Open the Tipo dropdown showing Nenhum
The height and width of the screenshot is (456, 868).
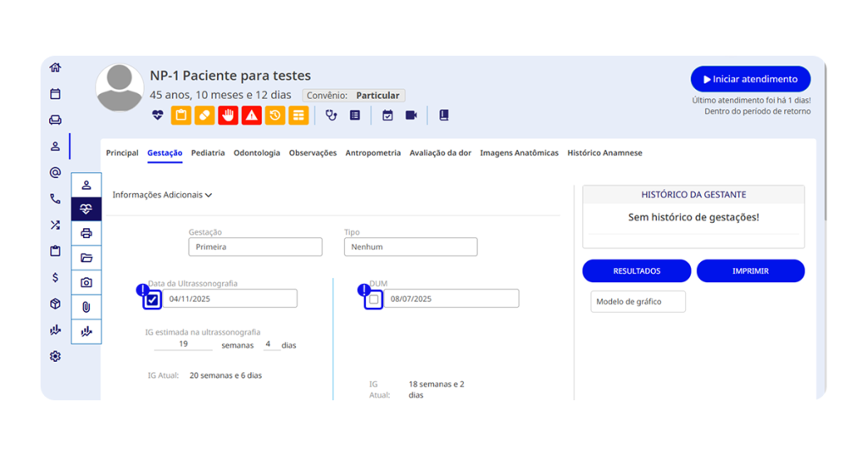tap(410, 247)
